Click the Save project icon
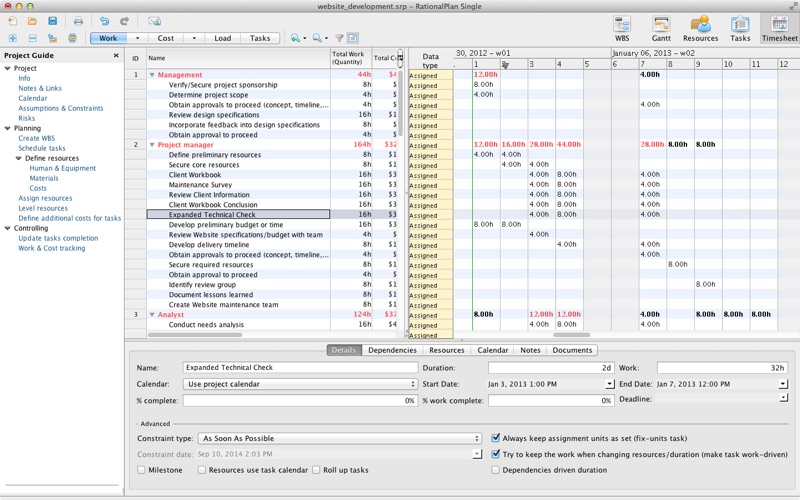 pyautogui.click(x=52, y=20)
